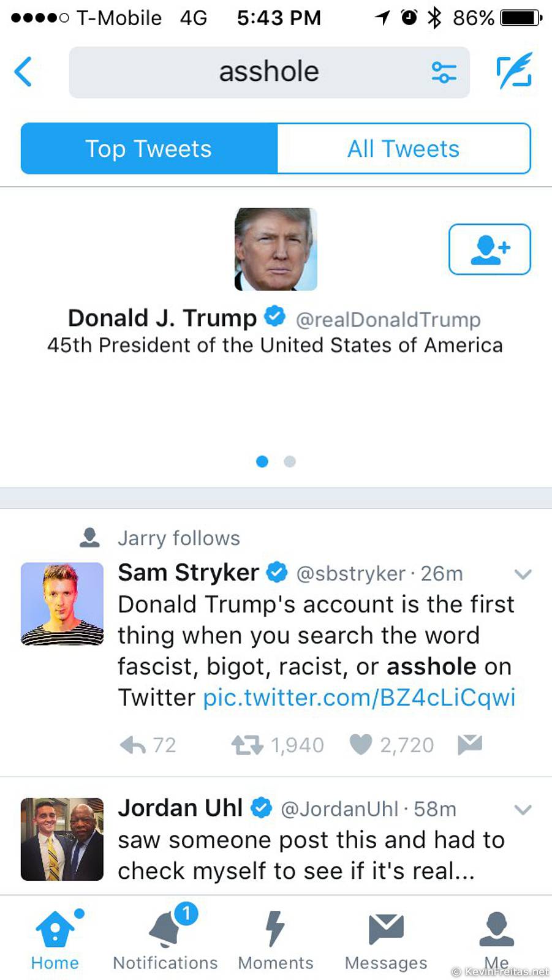Screen dimensions: 552x980
Task: Tap the back arrow icon
Action: (23, 72)
